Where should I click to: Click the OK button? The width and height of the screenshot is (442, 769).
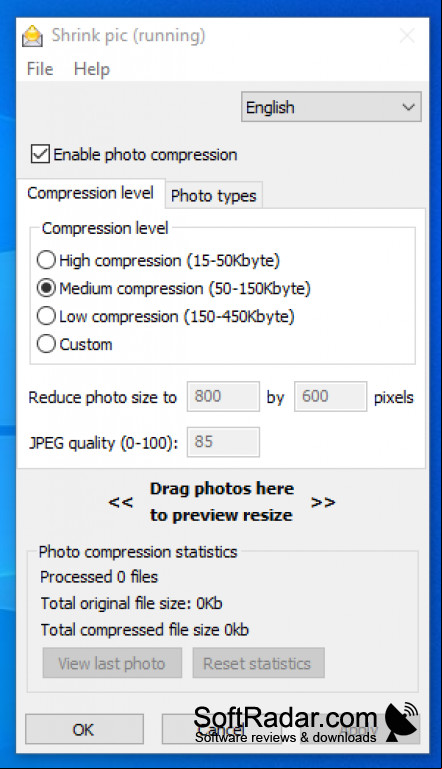[x=84, y=729]
